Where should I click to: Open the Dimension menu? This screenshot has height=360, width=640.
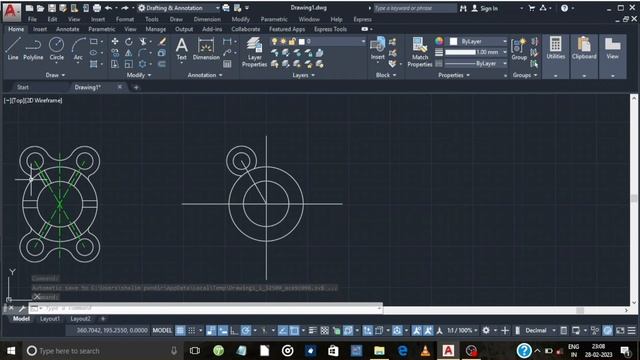pos(207,19)
